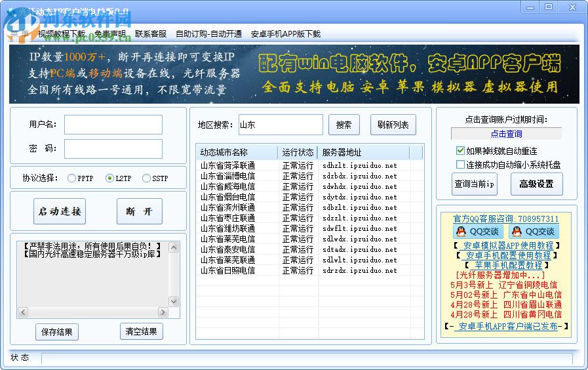Click the 运行状态 column header
The image size is (588, 370).
click(298, 152)
